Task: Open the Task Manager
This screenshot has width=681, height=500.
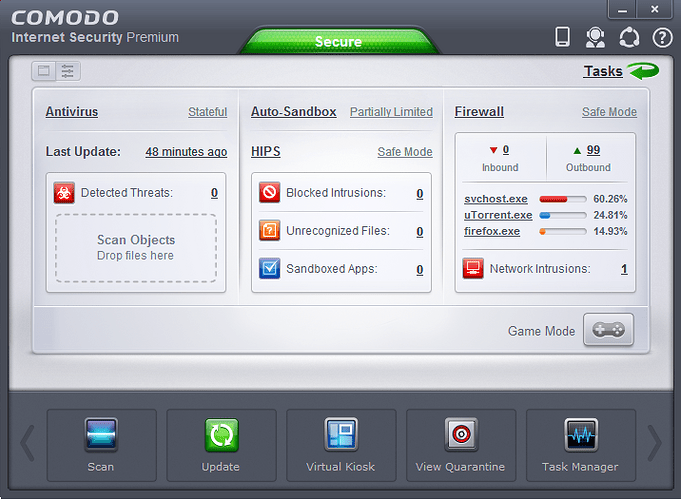Action: coord(581,445)
